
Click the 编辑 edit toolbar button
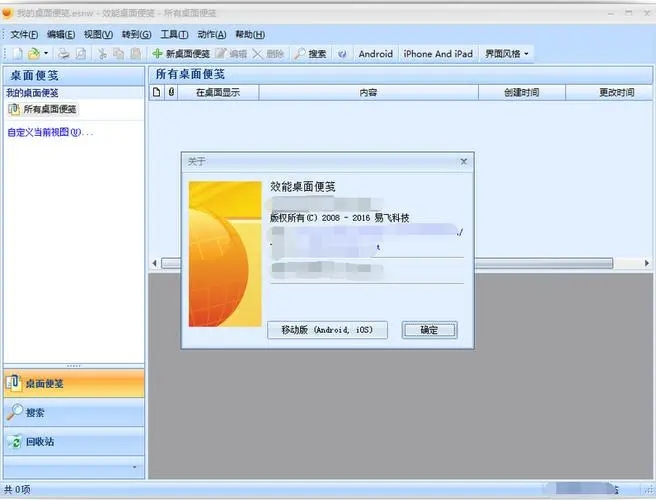(231, 54)
